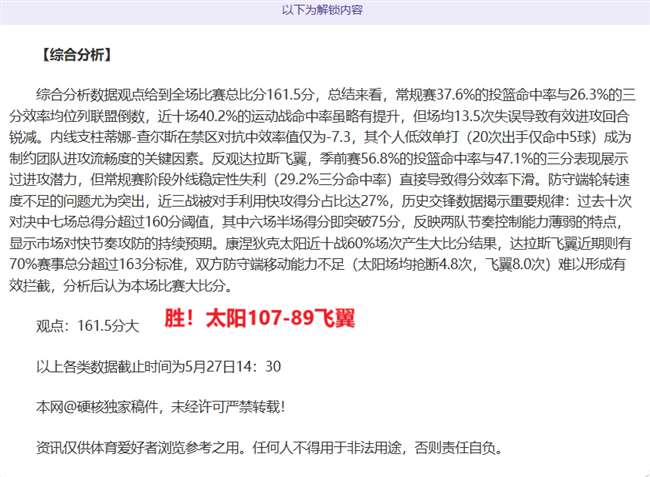Click the paragraph line starting '70%赛事总分超过163分'
650x477 pixels.
coord(317,264)
